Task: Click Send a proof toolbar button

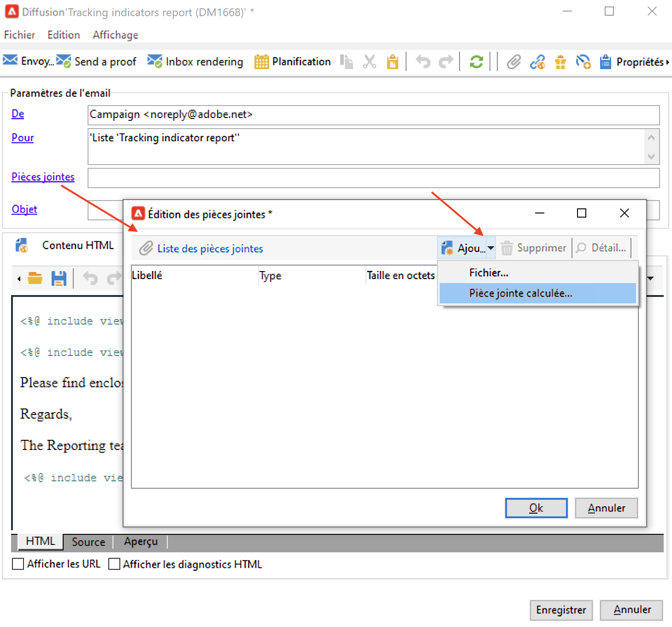Action: (96, 61)
